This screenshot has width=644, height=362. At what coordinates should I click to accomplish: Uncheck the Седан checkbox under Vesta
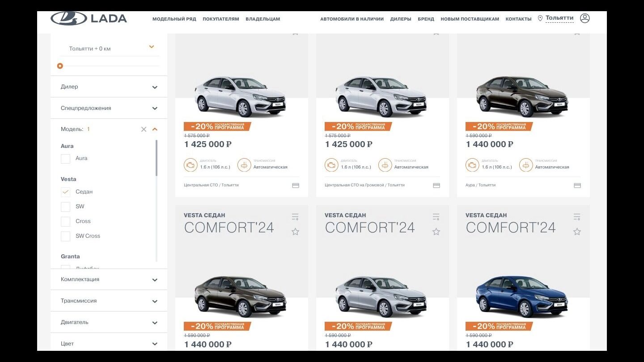(66, 192)
